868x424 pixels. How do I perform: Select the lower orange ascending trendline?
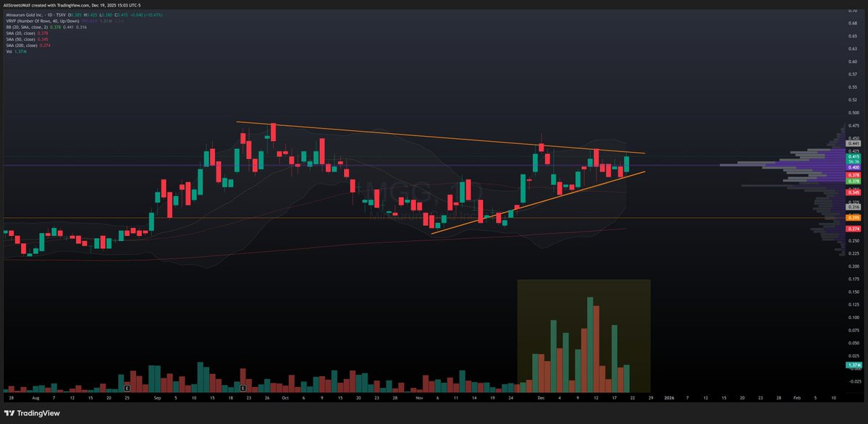[x=537, y=203]
